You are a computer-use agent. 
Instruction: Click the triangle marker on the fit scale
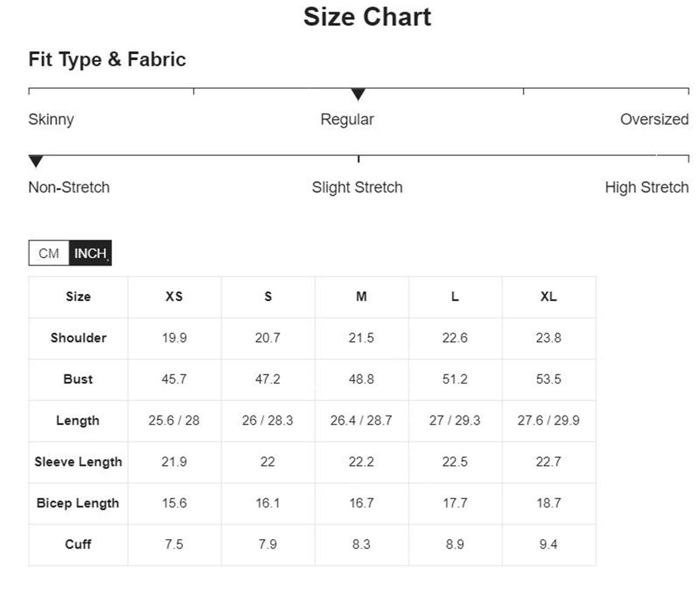tap(358, 95)
